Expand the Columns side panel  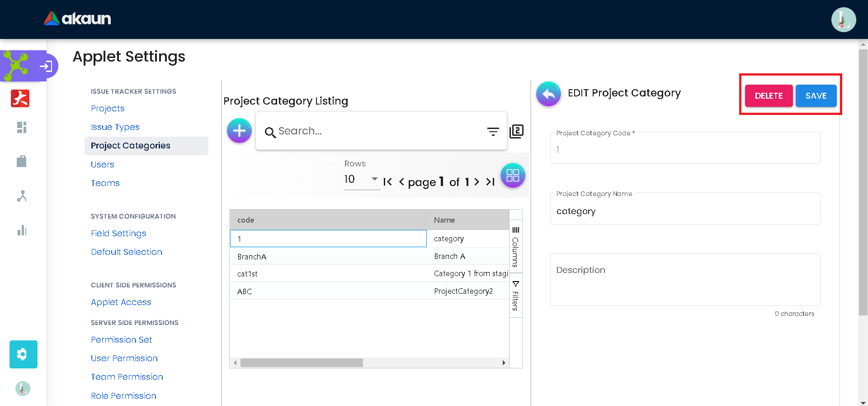(x=515, y=247)
